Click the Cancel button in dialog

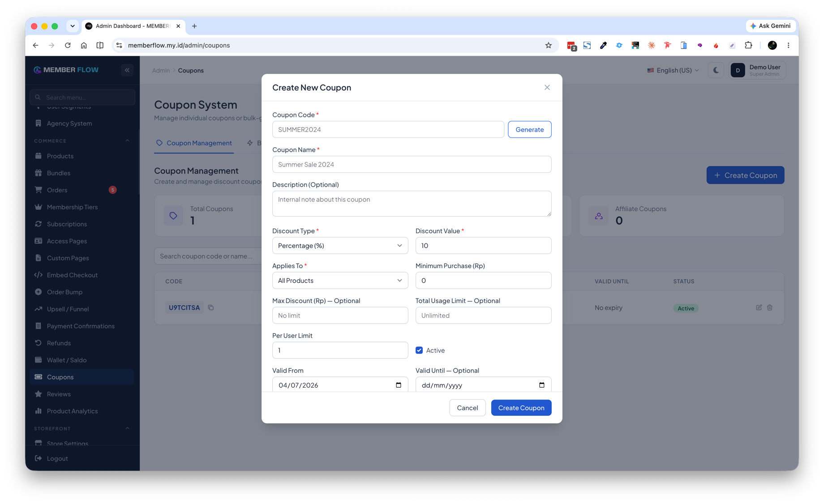click(x=468, y=408)
